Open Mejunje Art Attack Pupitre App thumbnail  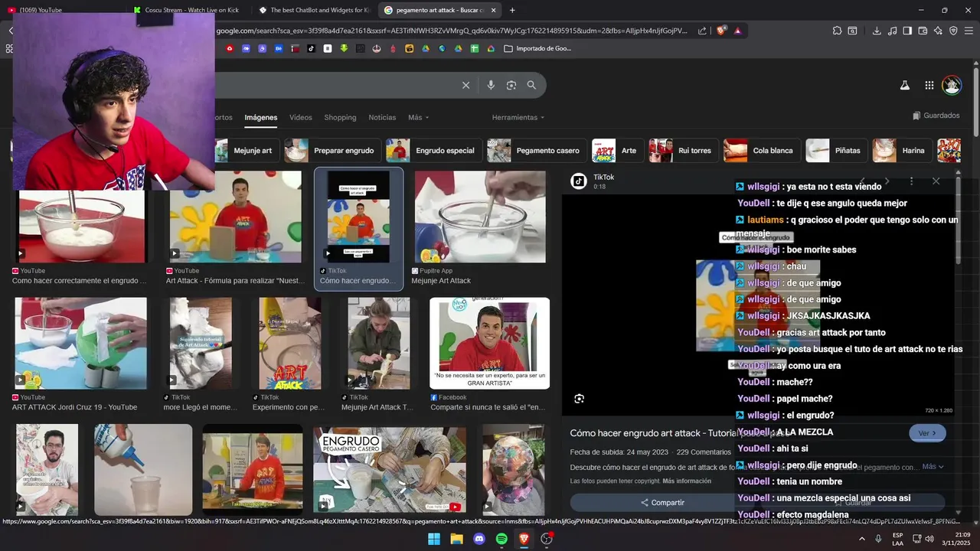pyautogui.click(x=480, y=217)
